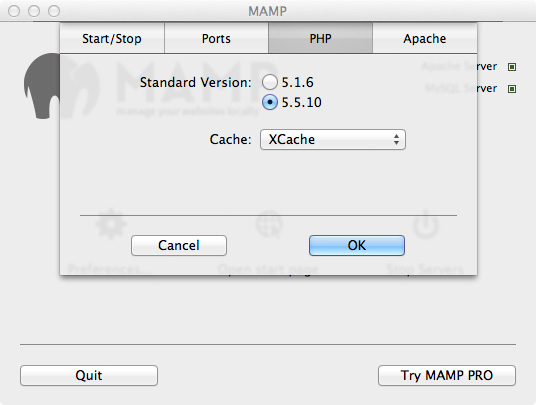
Task: Click the Apache Server green status indicator
Action: [x=512, y=67]
